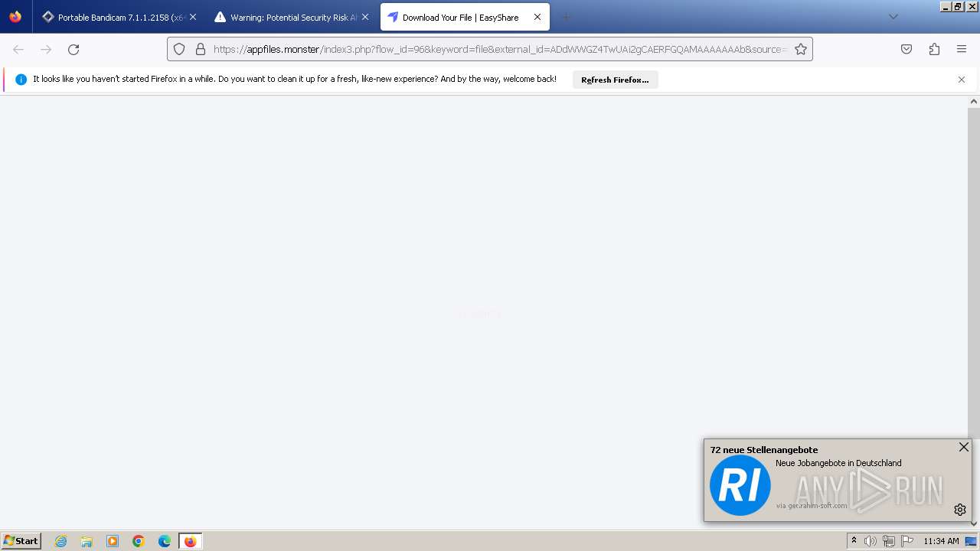Image resolution: width=980 pixels, height=551 pixels.
Task: Minimize the Firefox window
Action: coord(946,6)
